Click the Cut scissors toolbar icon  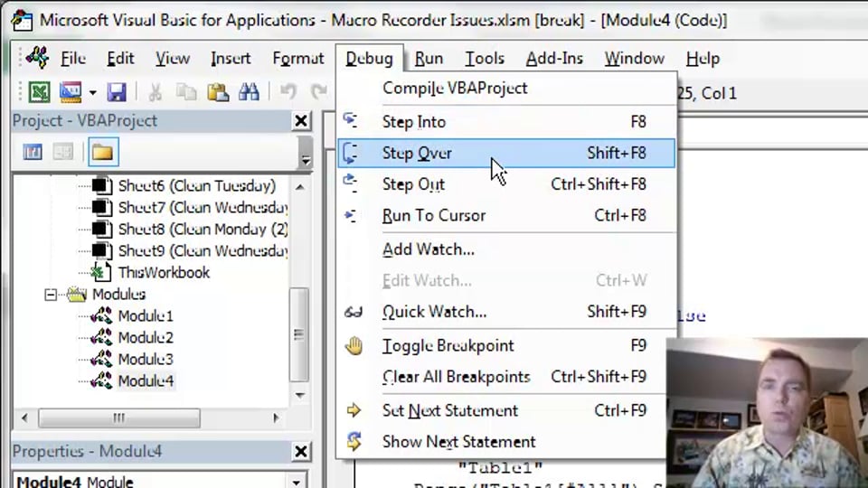pos(155,92)
